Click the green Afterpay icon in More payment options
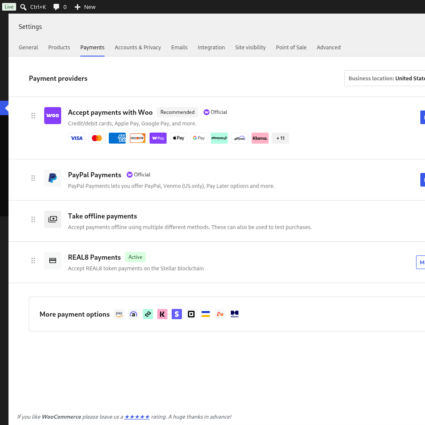Image resolution: width=425 pixels, height=425 pixels. (x=148, y=314)
